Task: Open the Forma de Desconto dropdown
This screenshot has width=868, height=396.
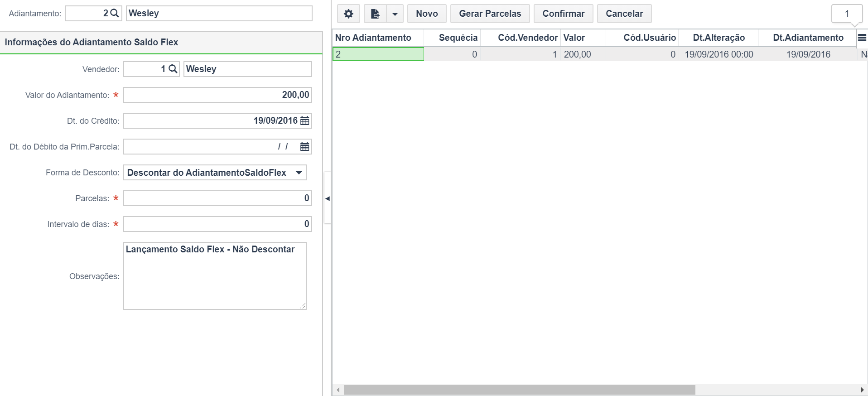Action: (215, 173)
